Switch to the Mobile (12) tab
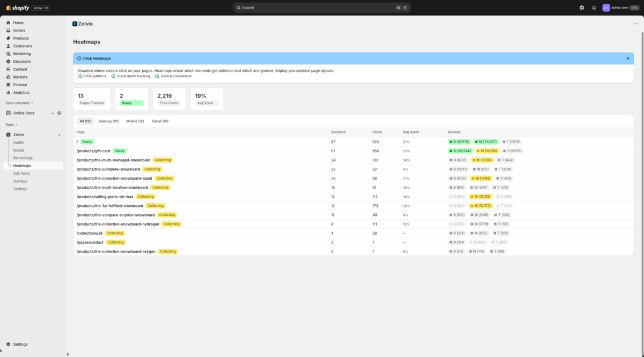The image size is (644, 357). [x=136, y=121]
